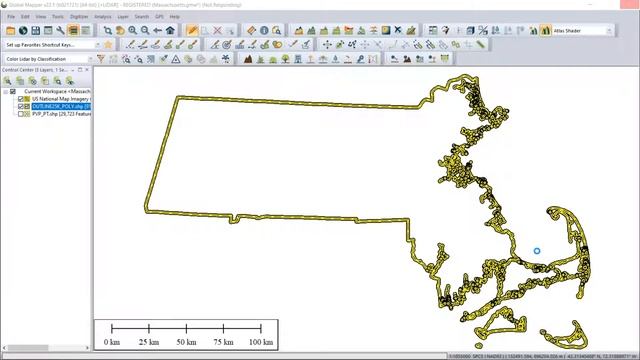Click the status bar coordinate readout
Screen dimensions: 640x360
tap(543, 356)
